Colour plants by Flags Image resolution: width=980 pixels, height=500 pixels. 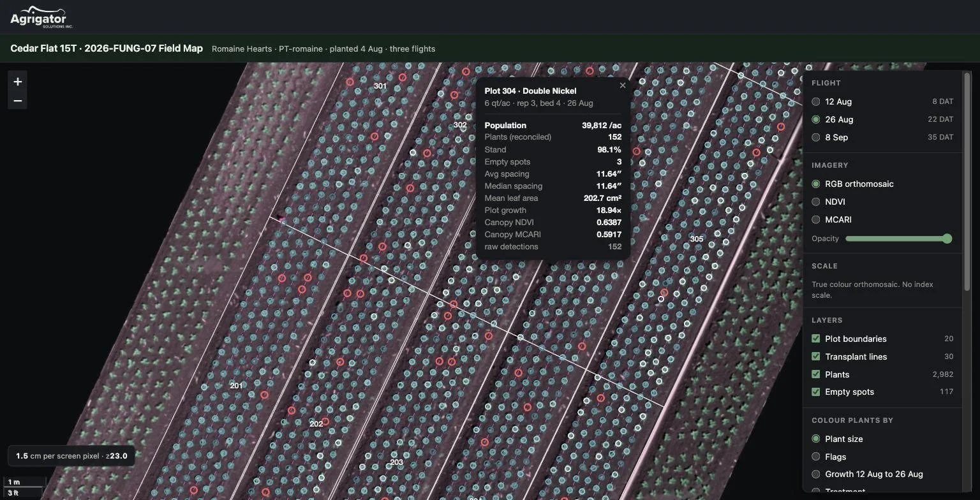coord(815,457)
